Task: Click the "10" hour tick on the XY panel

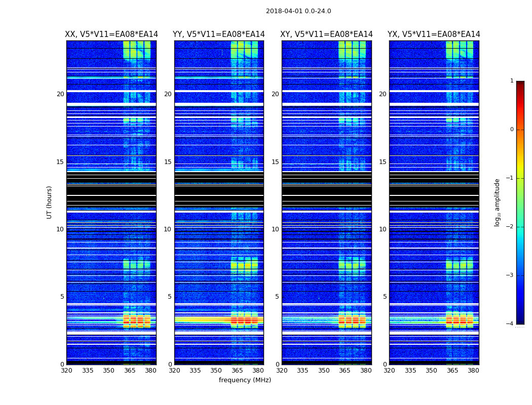Action: point(275,229)
